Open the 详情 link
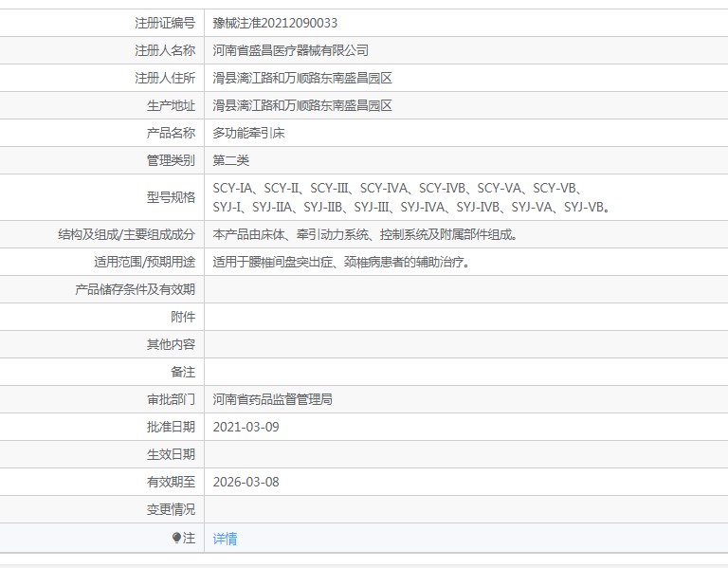728x568 pixels. pos(225,539)
